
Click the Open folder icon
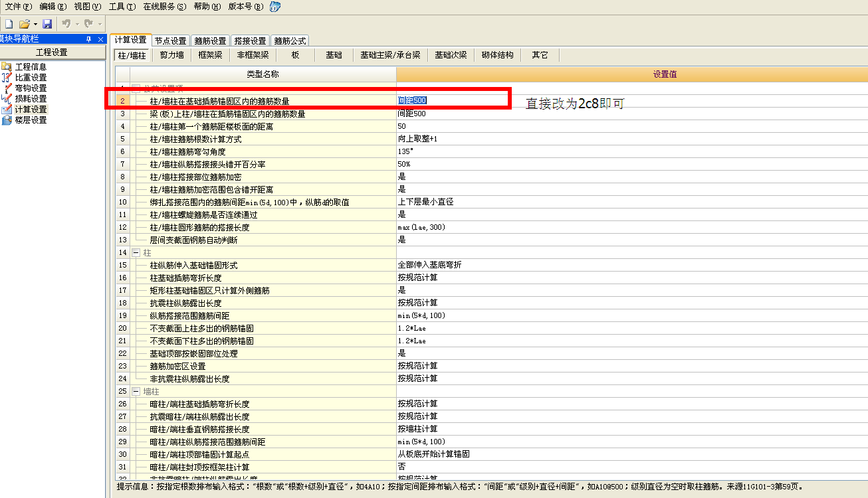click(x=24, y=24)
